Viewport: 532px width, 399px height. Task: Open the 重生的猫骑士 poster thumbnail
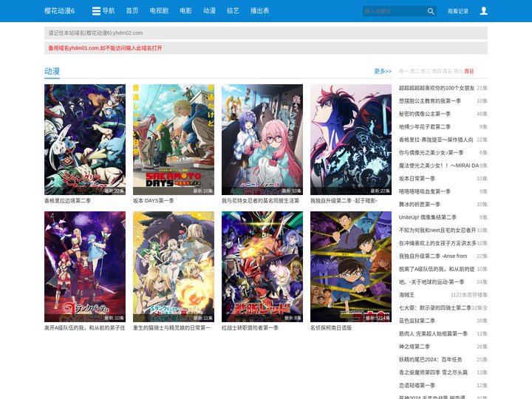pos(174,267)
